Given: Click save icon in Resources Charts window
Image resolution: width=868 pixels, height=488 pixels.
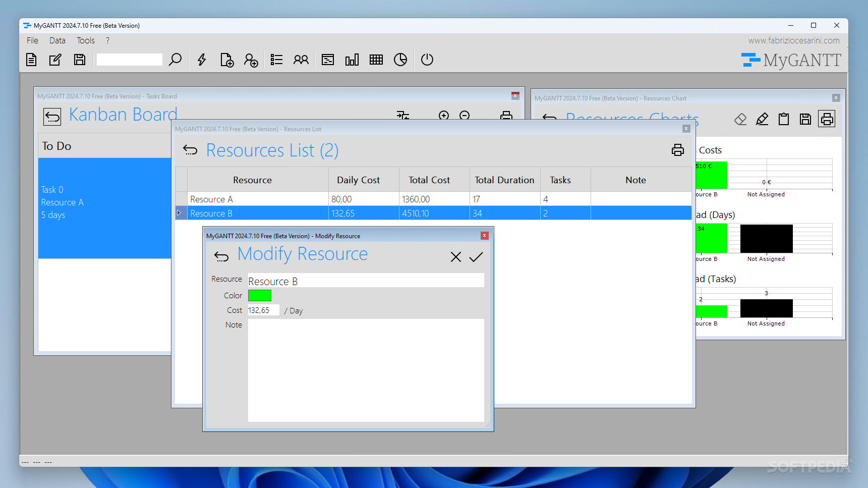Looking at the screenshot, I should [805, 119].
